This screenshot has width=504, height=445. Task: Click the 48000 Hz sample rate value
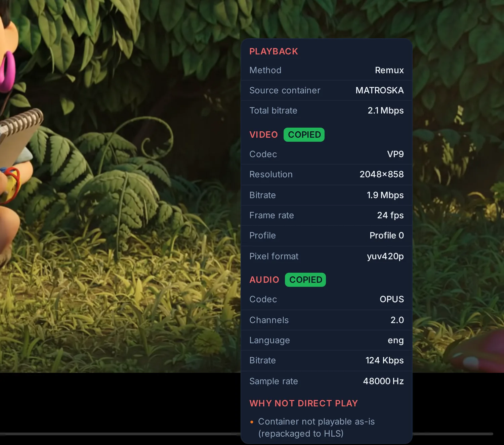pos(383,381)
